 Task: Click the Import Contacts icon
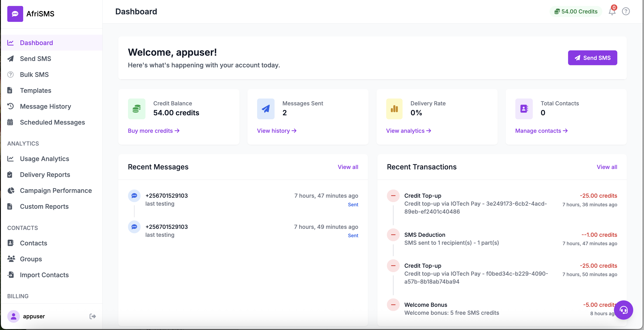[x=11, y=275]
